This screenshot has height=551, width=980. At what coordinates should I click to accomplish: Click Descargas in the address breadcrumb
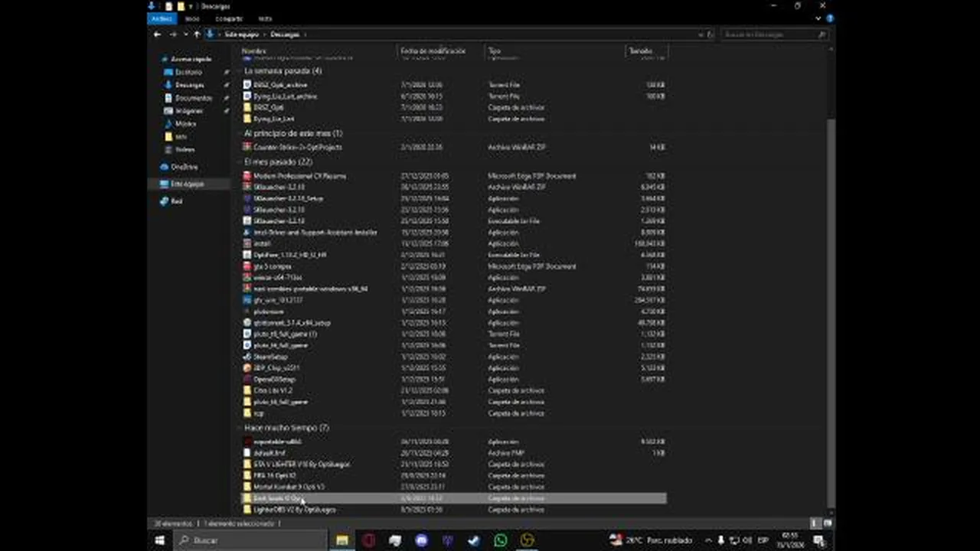pyautogui.click(x=284, y=34)
